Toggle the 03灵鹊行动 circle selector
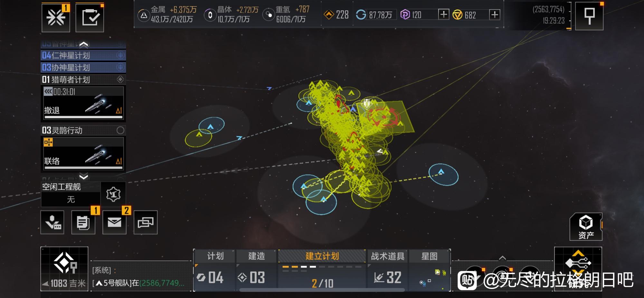This screenshot has width=644, height=298. tap(120, 130)
